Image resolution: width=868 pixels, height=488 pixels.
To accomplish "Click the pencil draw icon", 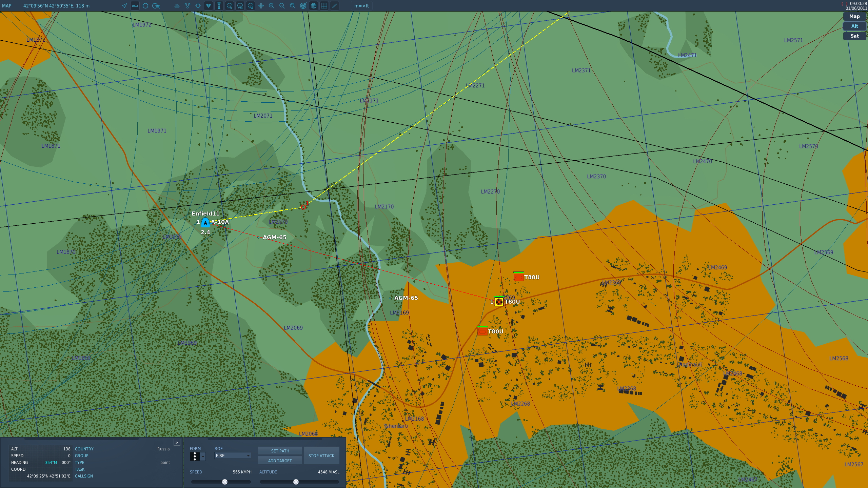I will (x=335, y=6).
